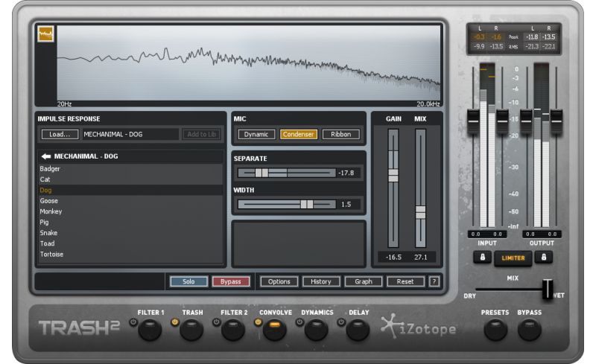The width and height of the screenshot is (596, 364).
Task: Click the question mark help button
Action: coord(434,281)
